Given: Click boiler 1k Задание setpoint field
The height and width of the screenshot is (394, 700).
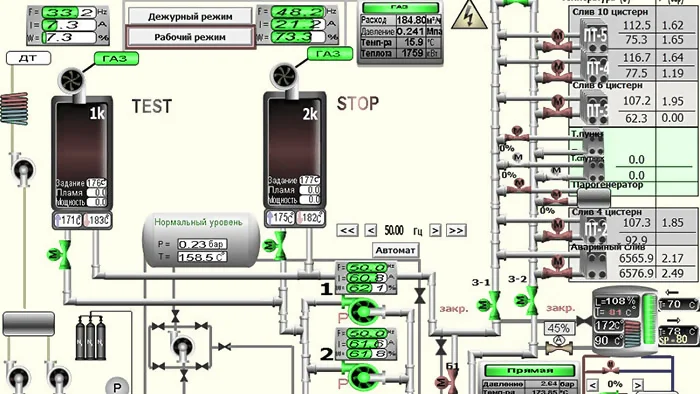Looking at the screenshot, I should click(96, 183).
